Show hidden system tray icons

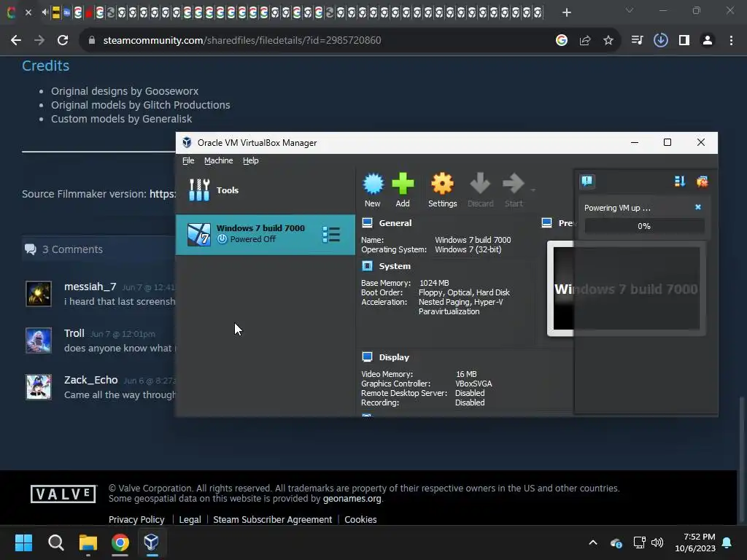click(x=593, y=542)
